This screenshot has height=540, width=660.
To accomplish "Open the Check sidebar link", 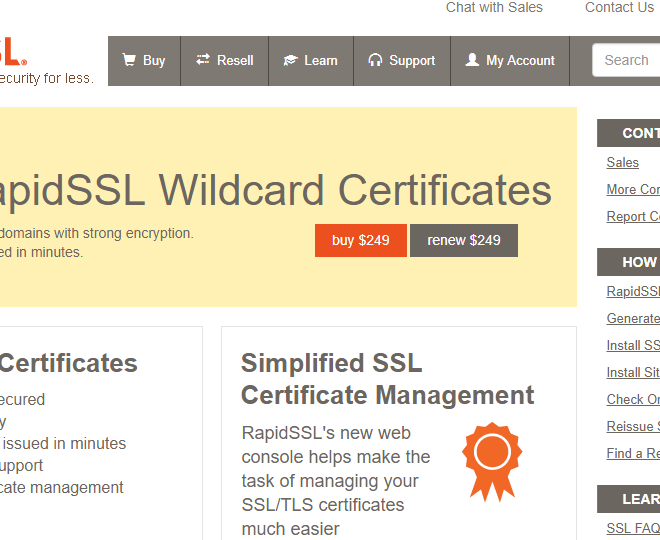I will point(633,399).
